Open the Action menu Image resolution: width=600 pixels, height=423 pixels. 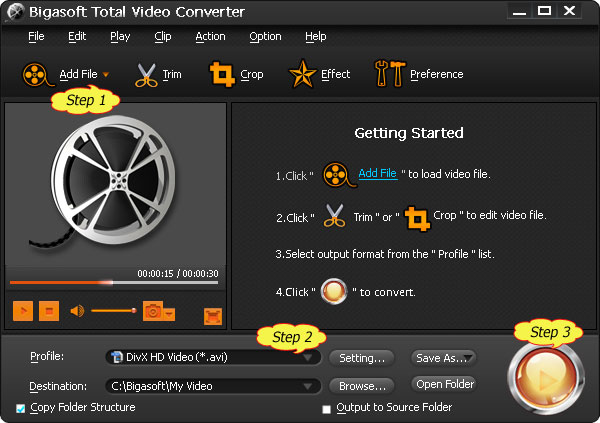210,36
